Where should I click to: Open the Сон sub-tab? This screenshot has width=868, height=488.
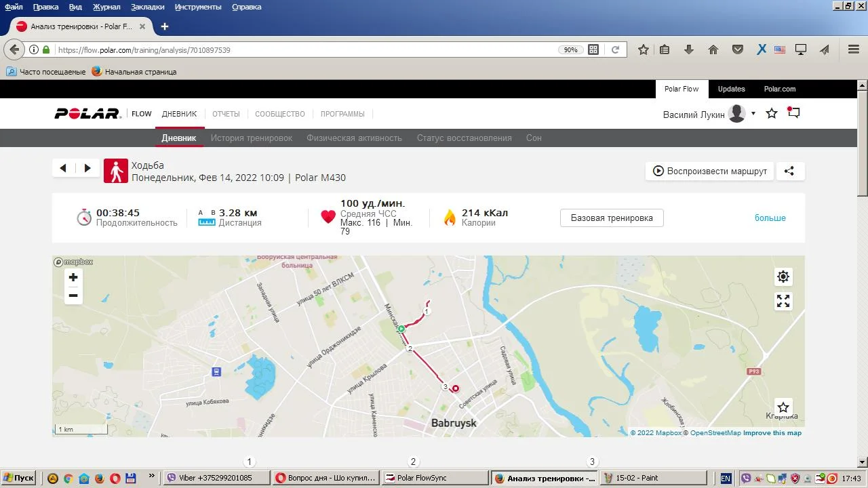tap(534, 138)
